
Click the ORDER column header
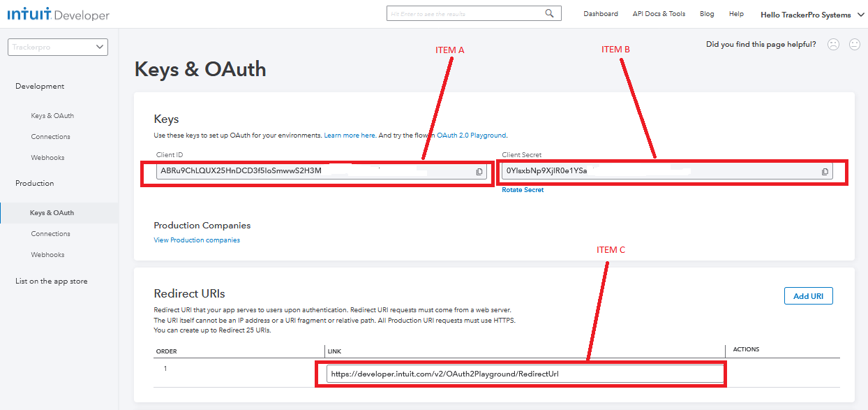(166, 351)
